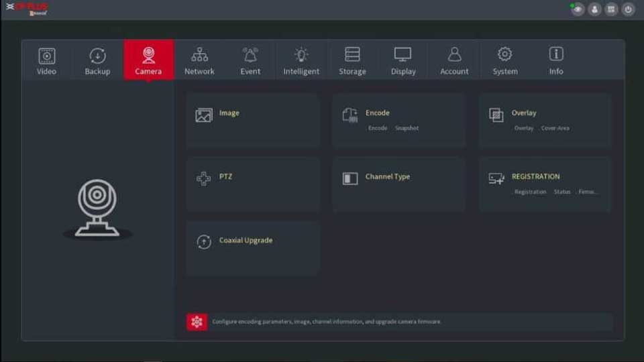Click the user profile icon in top bar
The image size is (644, 362).
(x=594, y=9)
